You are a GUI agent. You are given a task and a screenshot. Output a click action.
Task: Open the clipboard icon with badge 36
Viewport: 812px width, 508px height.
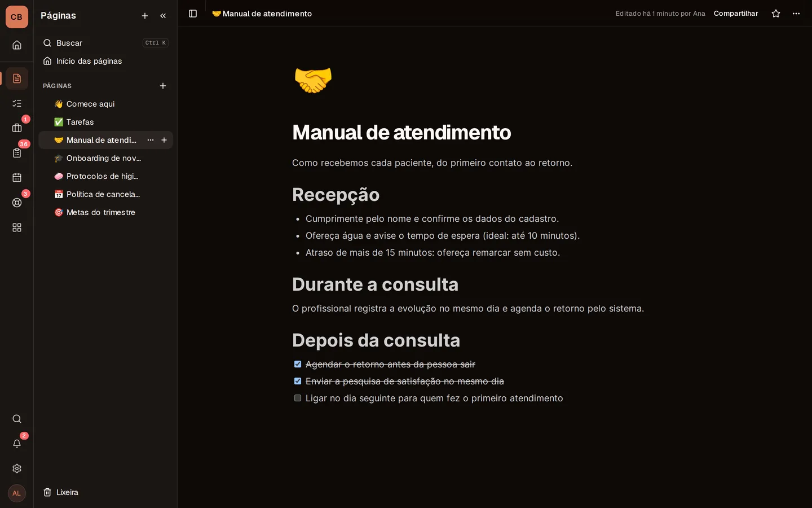coord(17,153)
